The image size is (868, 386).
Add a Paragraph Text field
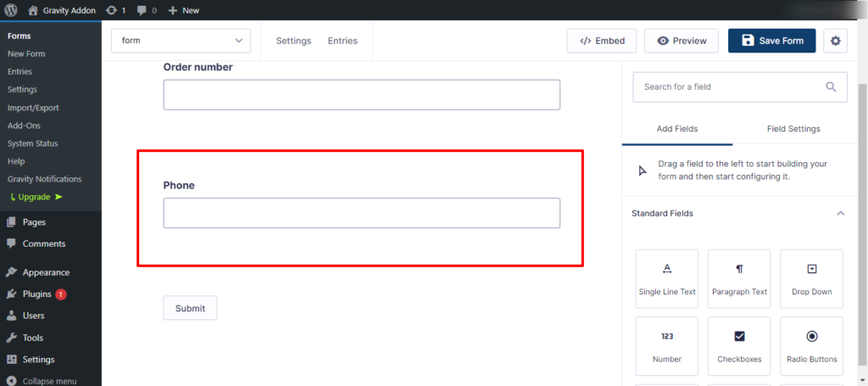[x=739, y=278]
